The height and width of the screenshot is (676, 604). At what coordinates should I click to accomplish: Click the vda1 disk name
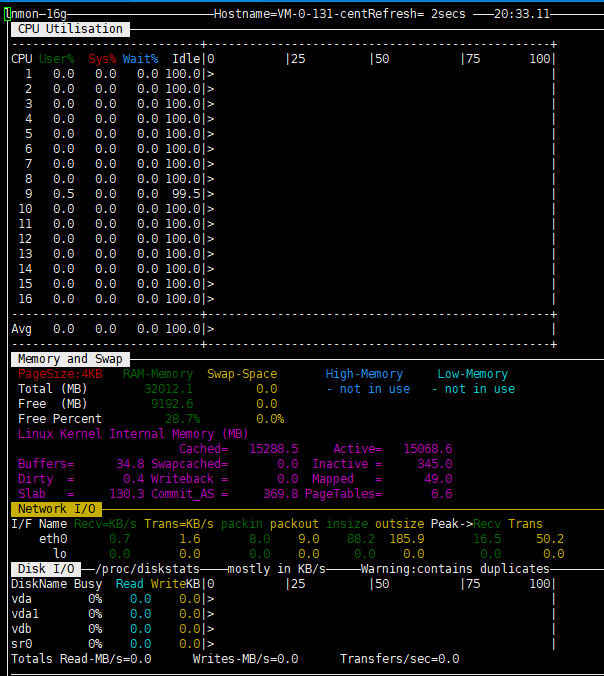[x=26, y=614]
